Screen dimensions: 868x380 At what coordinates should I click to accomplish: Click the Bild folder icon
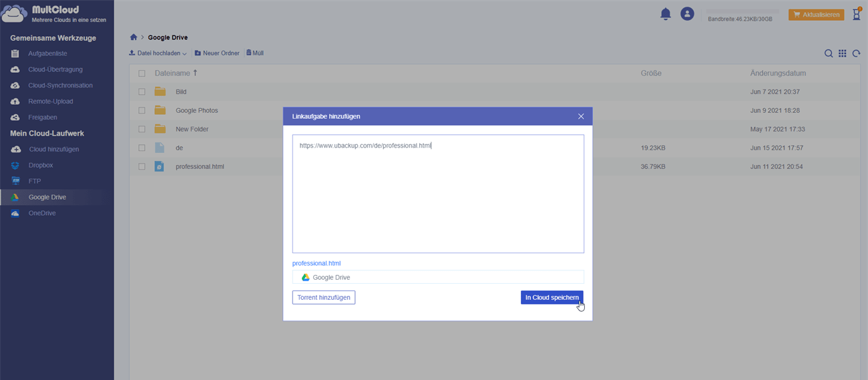tap(160, 91)
